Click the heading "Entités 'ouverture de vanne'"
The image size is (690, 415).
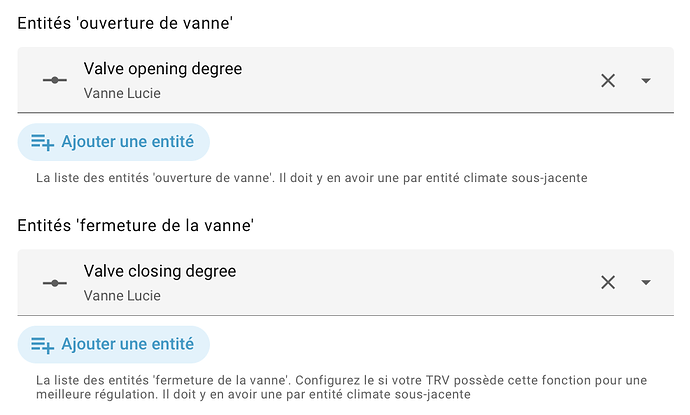pos(134,24)
